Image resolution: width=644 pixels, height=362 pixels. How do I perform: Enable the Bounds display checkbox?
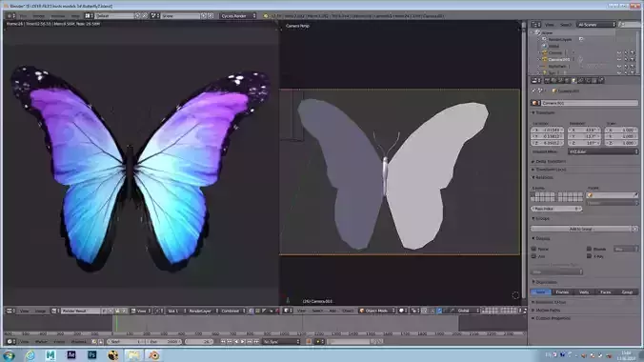pos(590,249)
